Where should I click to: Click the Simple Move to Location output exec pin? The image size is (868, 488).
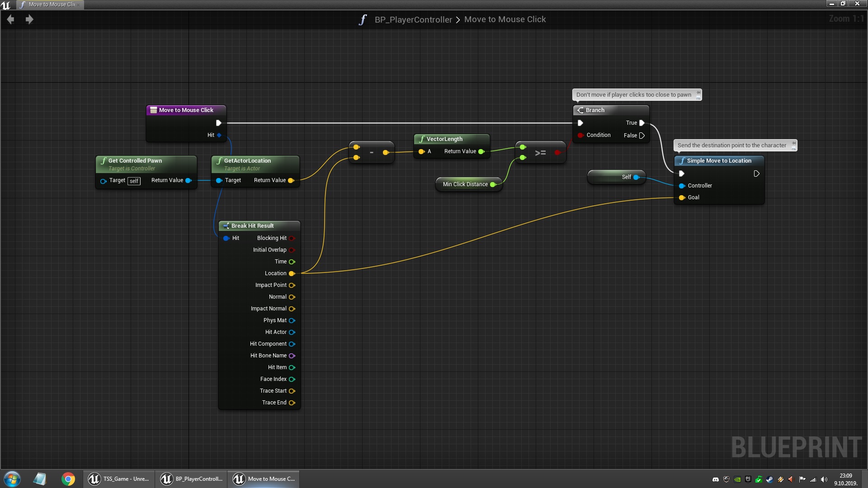coord(756,174)
